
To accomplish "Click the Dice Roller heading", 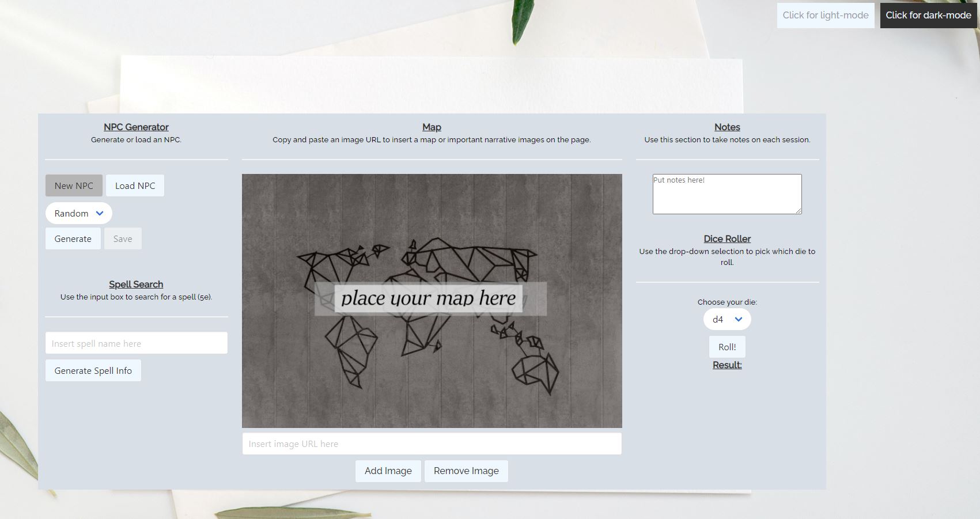I will (x=727, y=238).
